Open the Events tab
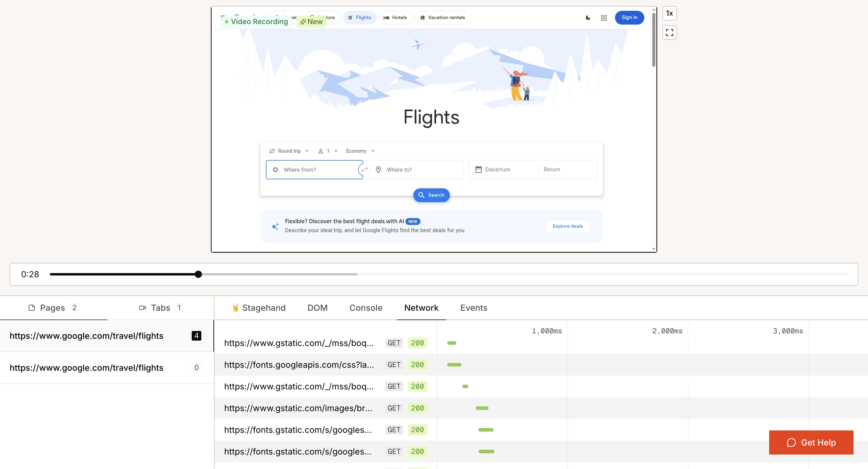This screenshot has width=868, height=469. point(473,308)
